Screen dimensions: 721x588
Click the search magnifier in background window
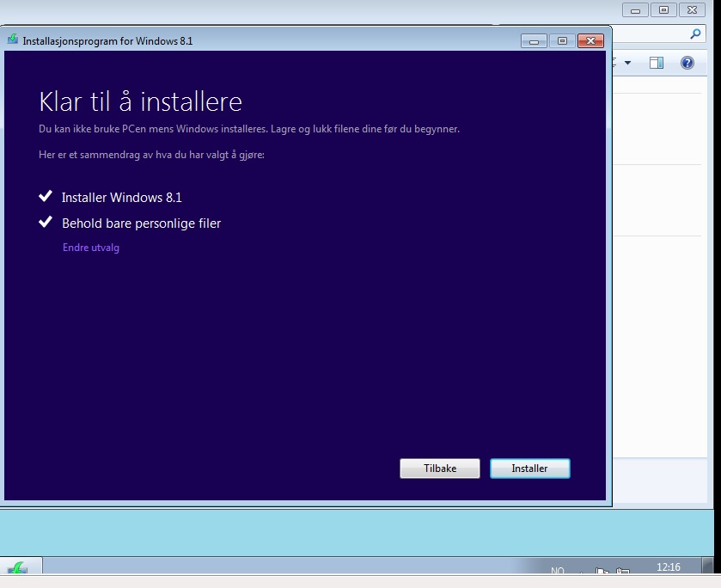(x=695, y=34)
